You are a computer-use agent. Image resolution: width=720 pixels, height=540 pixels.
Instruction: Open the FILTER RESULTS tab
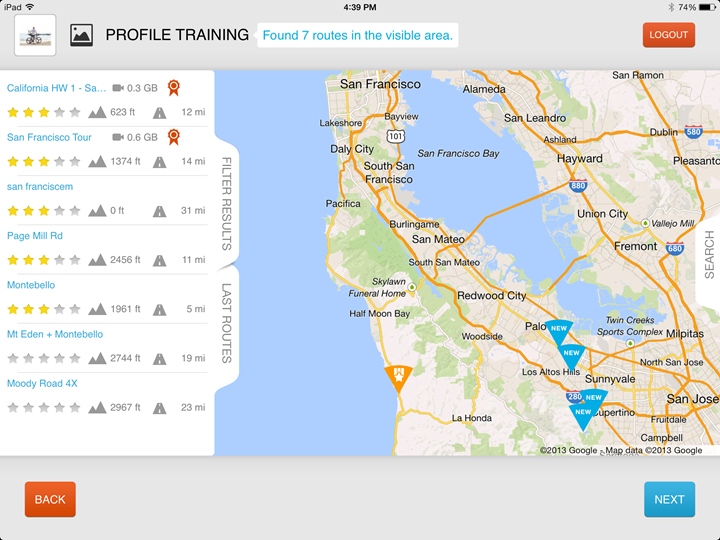pyautogui.click(x=226, y=203)
